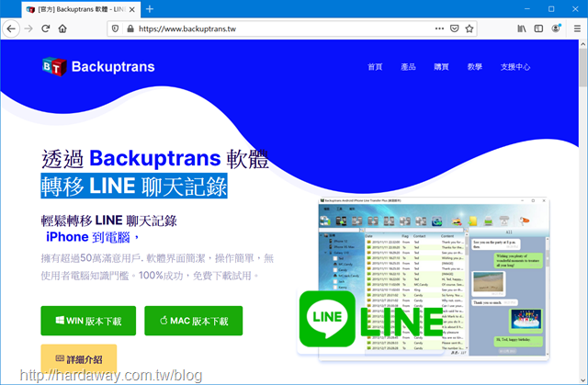The width and height of the screenshot is (588, 385).
Task: Click the page vertical scrollbar thumb
Action: click(x=582, y=67)
